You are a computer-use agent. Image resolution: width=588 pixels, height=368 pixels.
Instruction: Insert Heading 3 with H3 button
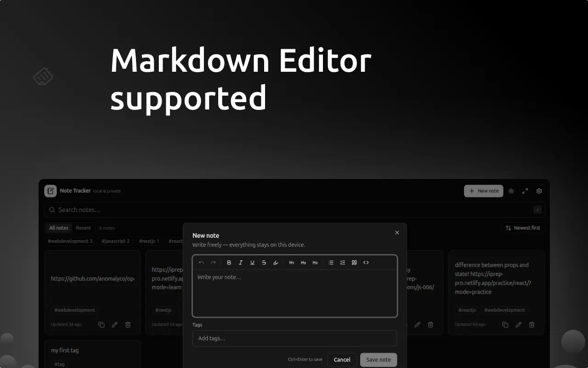(x=315, y=263)
